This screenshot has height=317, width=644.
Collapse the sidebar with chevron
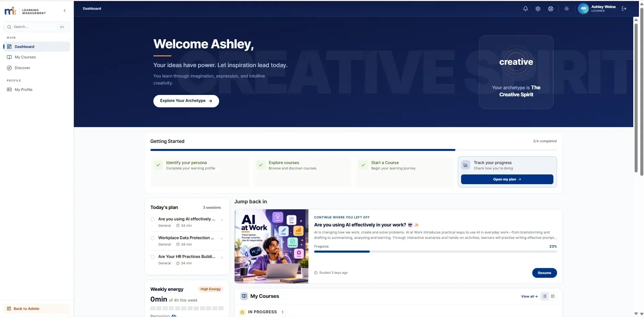(x=65, y=11)
